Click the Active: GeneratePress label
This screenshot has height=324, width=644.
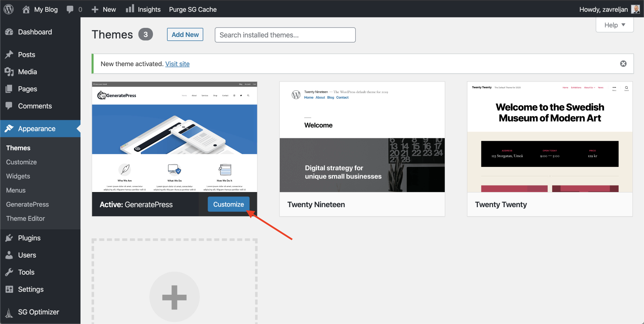[x=136, y=204]
